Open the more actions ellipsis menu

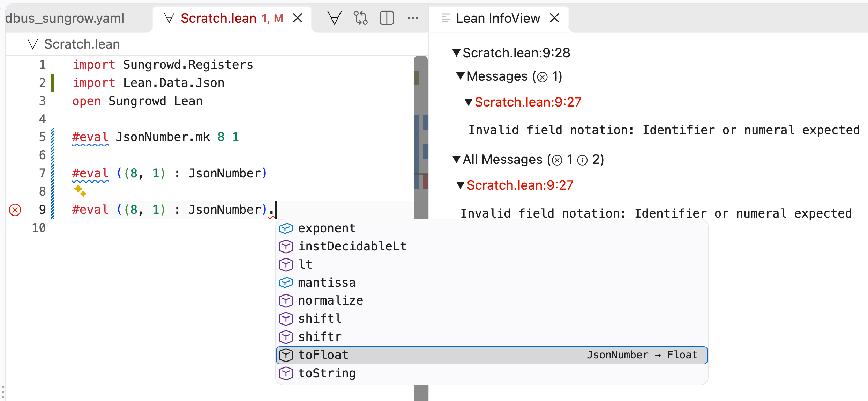413,18
